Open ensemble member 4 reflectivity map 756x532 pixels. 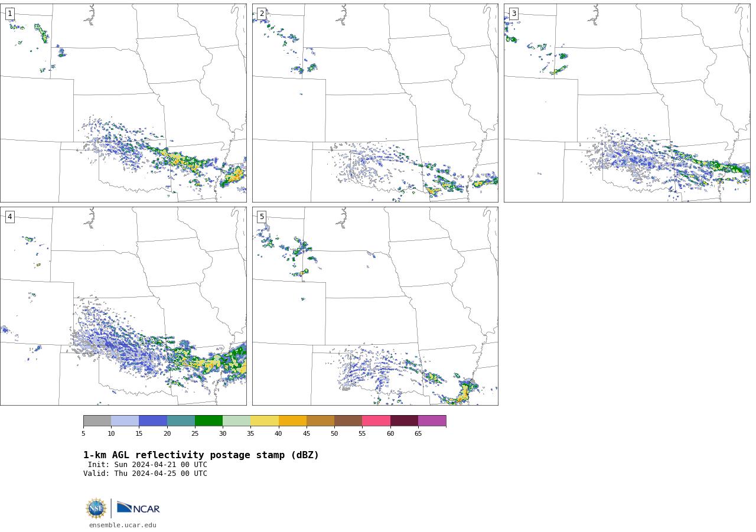[x=123, y=306]
